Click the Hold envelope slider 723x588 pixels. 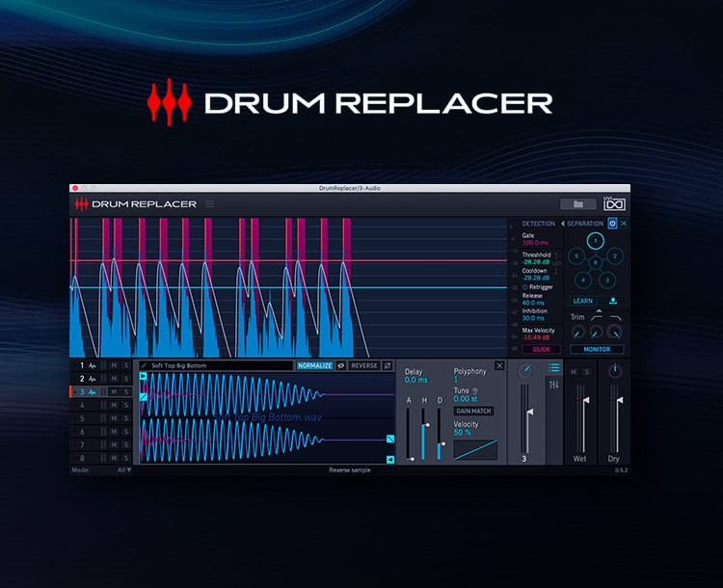point(424,434)
